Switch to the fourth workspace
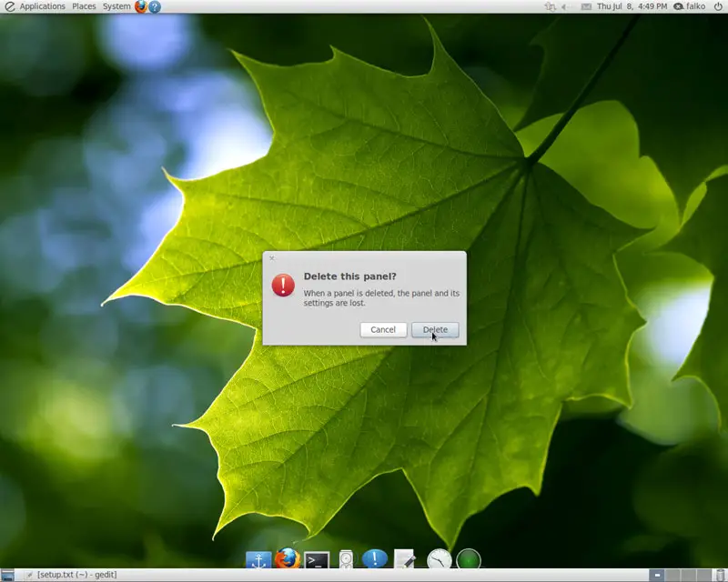The image size is (728, 582). 704,575
